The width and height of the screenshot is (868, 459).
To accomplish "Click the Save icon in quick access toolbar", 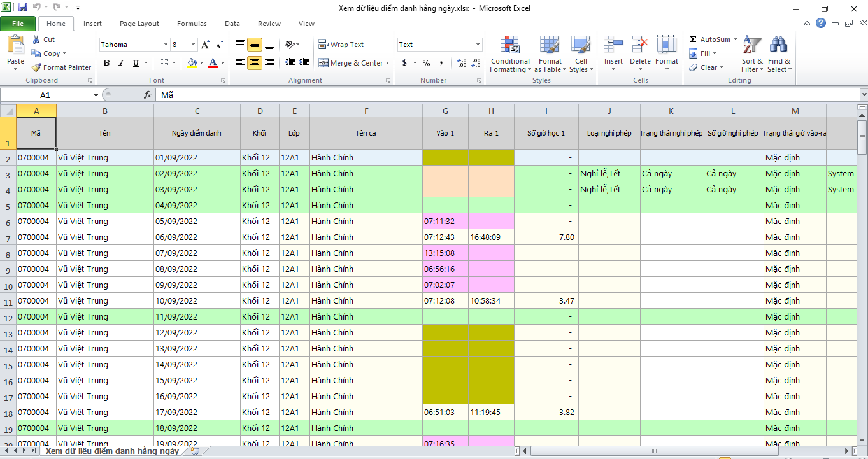I will (x=23, y=8).
